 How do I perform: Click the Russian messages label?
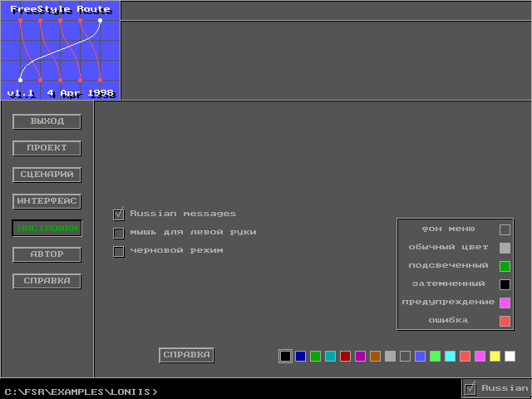point(183,214)
